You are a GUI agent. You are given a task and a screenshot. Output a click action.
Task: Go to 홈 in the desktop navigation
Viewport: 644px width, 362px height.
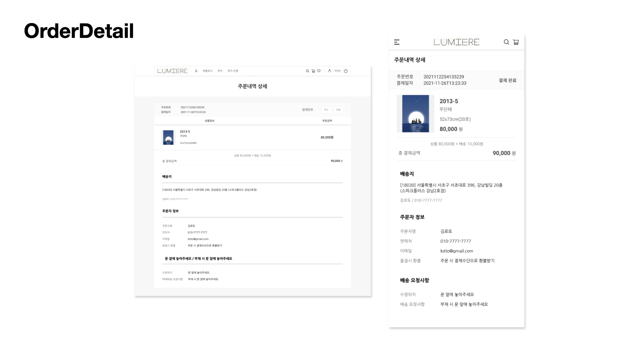(x=196, y=71)
